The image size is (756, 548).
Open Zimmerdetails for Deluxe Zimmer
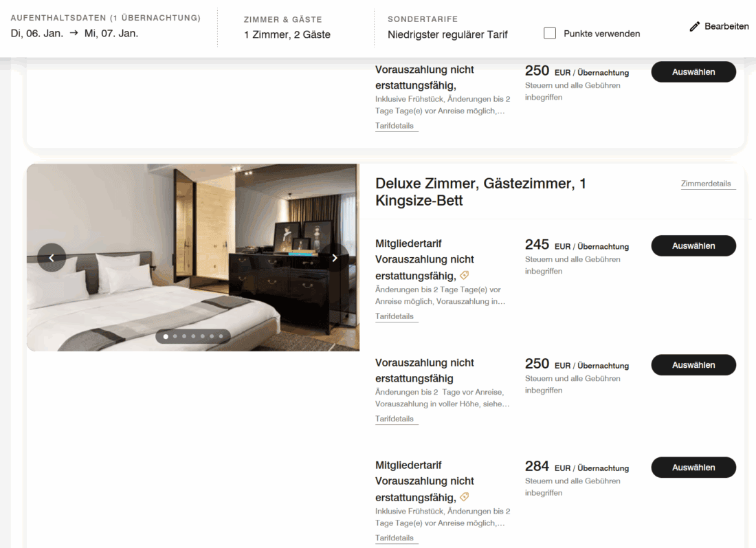[x=706, y=184]
